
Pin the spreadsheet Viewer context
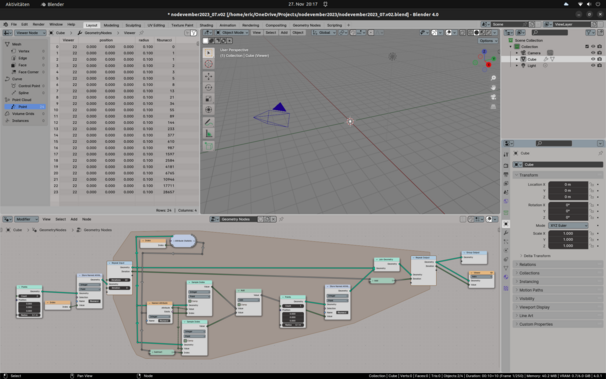tap(141, 33)
